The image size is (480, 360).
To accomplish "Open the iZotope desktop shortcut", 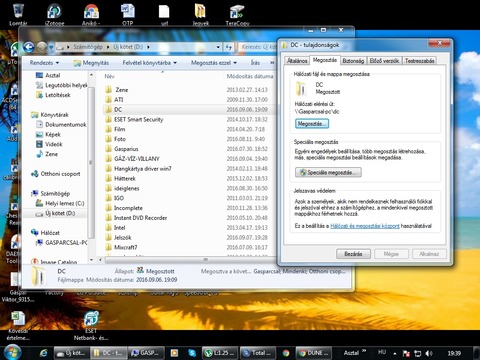I will (54, 14).
